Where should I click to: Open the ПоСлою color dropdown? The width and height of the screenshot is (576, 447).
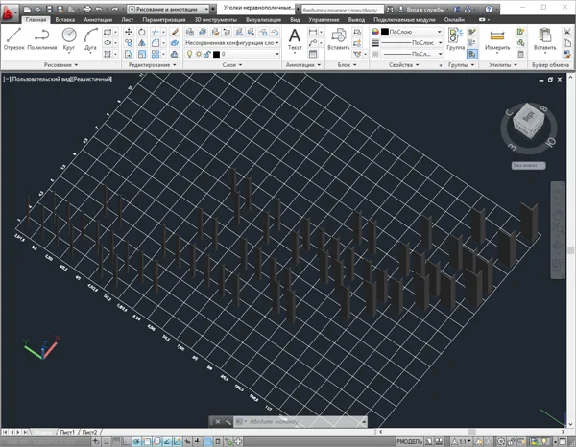(411, 32)
